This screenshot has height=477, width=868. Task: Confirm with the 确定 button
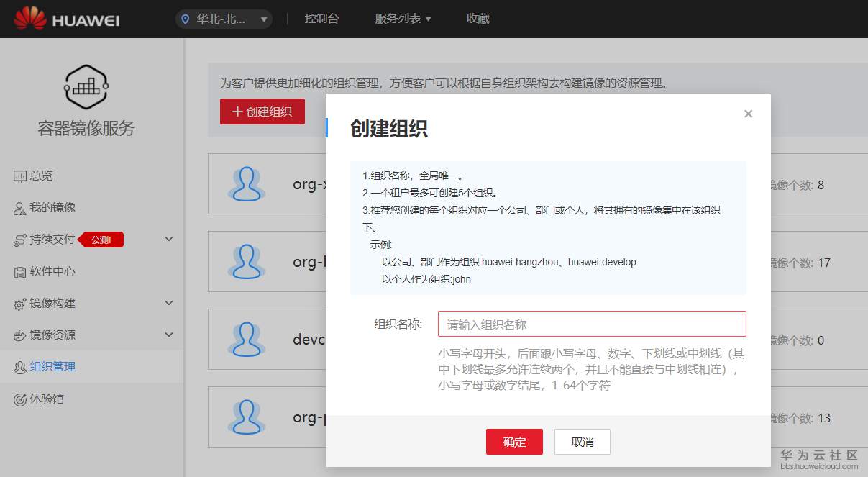(514, 442)
